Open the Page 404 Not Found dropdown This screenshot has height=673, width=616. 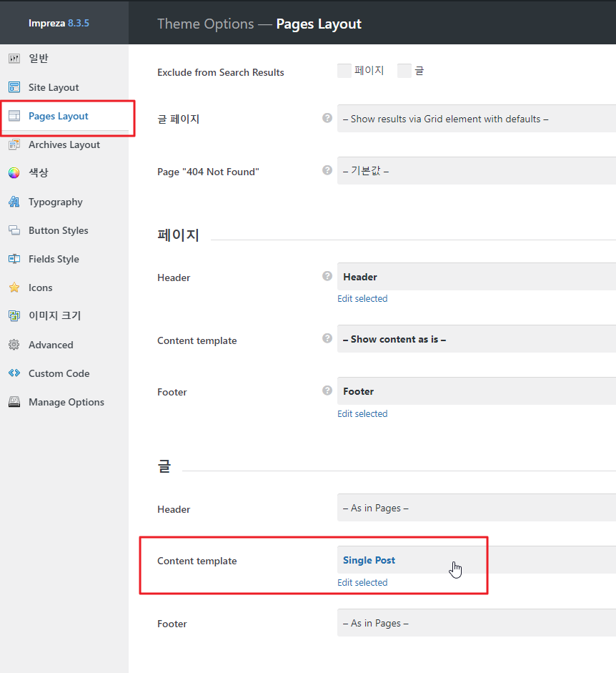pyautogui.click(x=477, y=171)
